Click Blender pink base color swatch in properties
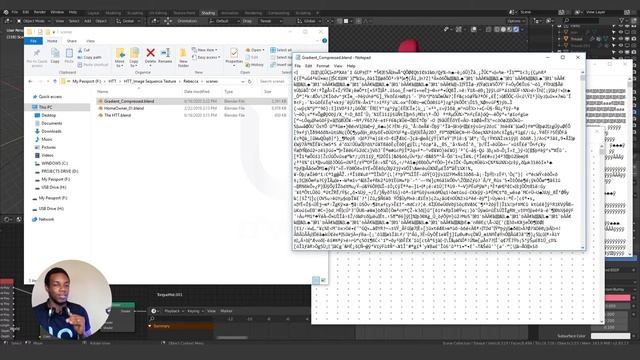The width and height of the screenshot is (640, 360). (x=618, y=298)
